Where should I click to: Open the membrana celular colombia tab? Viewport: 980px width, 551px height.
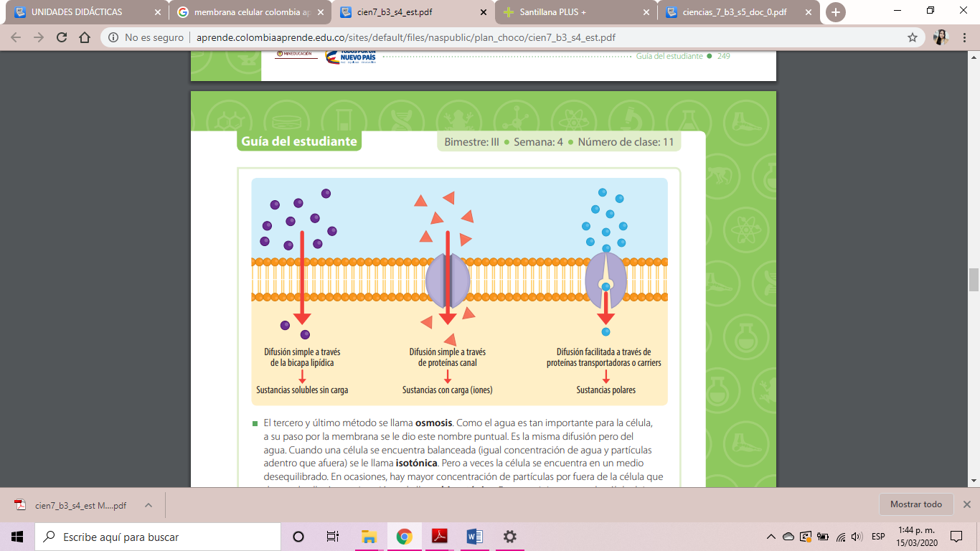click(249, 12)
